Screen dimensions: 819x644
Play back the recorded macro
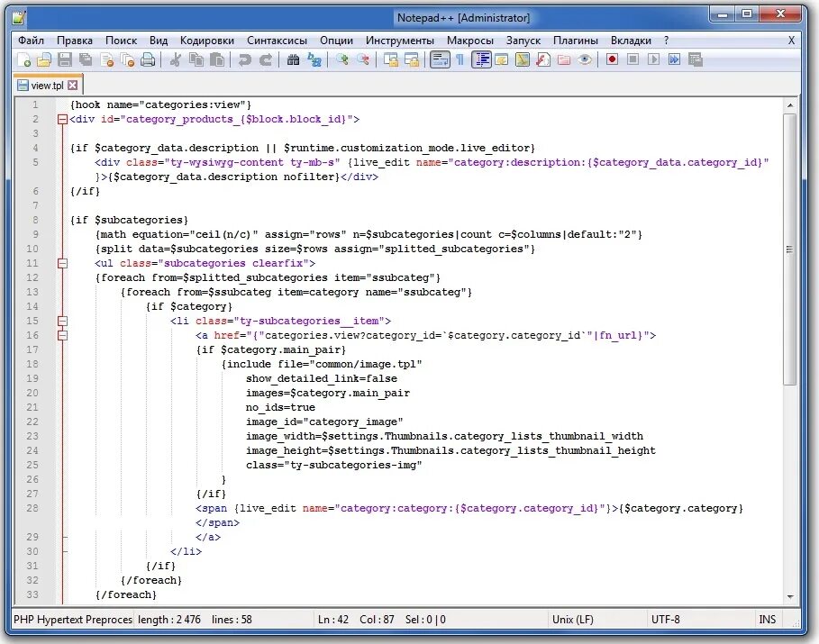(653, 59)
